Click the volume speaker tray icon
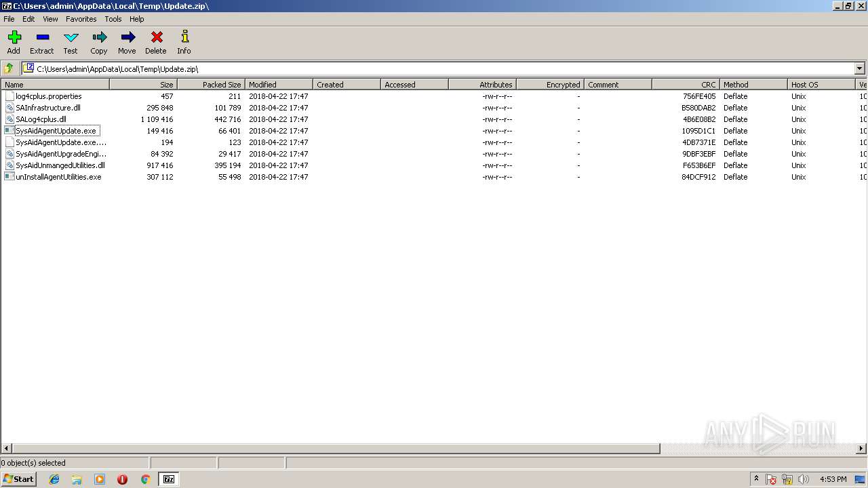 (x=804, y=479)
